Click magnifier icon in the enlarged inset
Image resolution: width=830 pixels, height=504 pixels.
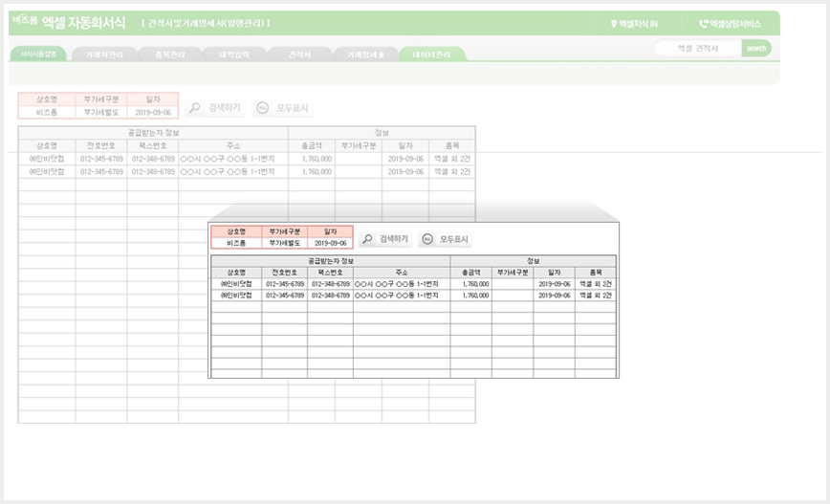[367, 239]
